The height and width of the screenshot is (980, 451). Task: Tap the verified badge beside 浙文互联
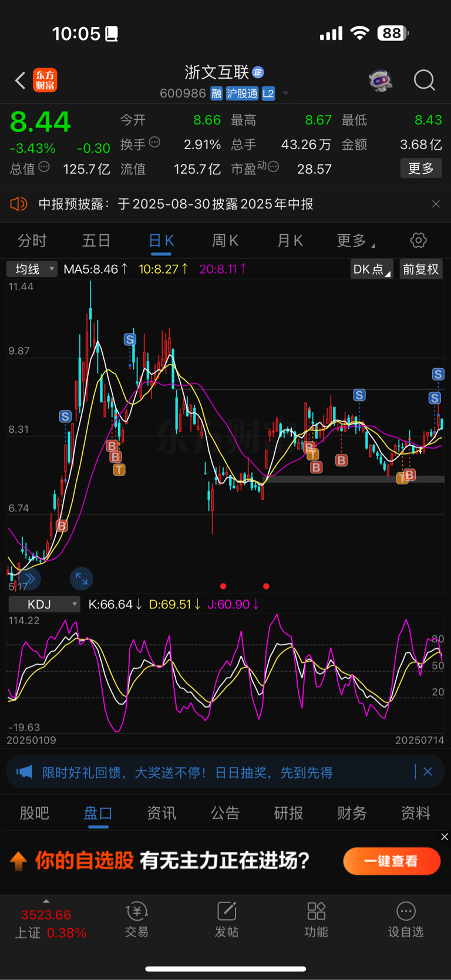tap(258, 72)
